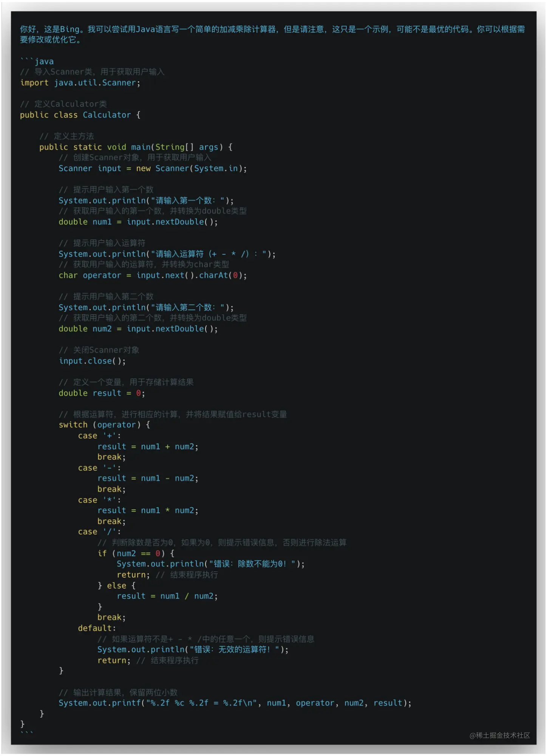The image size is (547, 756).
Task: Click the line "if (num2 == 0) {"
Action: [136, 553]
